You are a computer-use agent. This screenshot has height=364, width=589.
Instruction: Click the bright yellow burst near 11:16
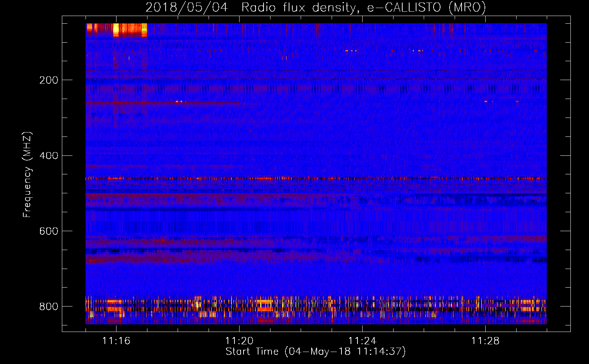pyautogui.click(x=116, y=30)
